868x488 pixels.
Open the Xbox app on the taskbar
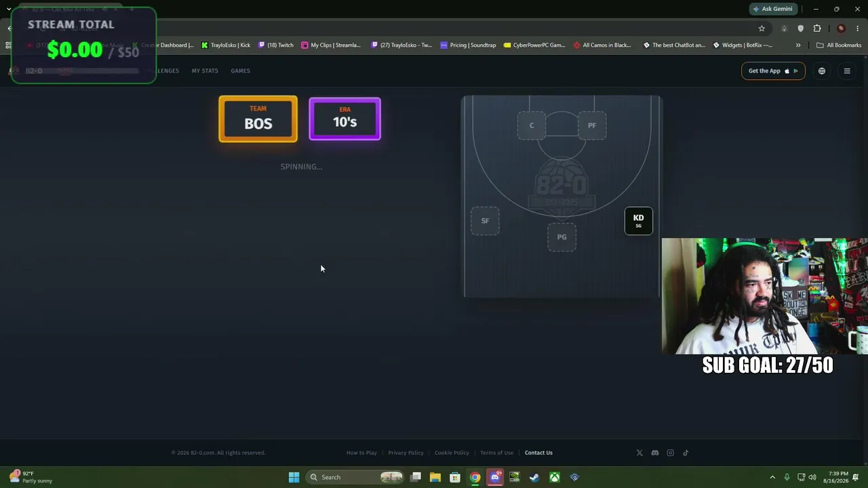click(x=555, y=477)
